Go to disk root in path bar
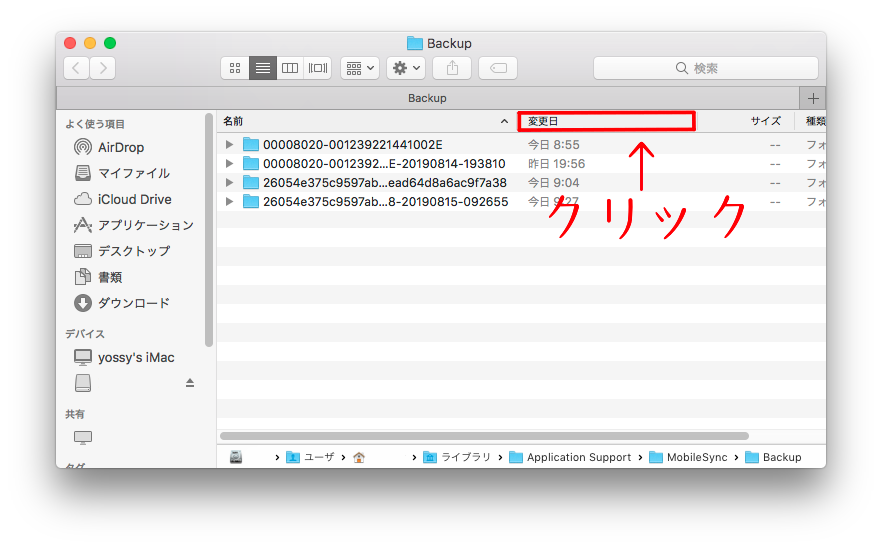The width and height of the screenshot is (882, 548). [x=236, y=457]
